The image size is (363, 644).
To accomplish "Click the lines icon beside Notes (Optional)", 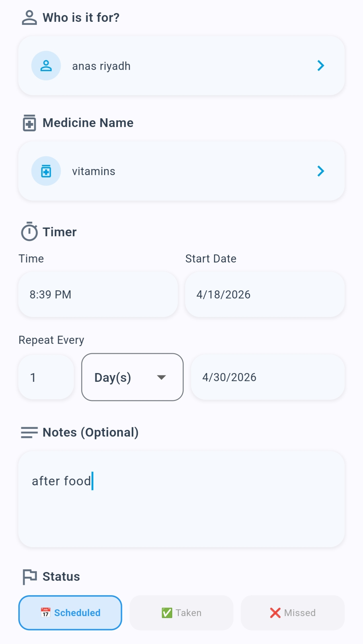I will (x=29, y=432).
